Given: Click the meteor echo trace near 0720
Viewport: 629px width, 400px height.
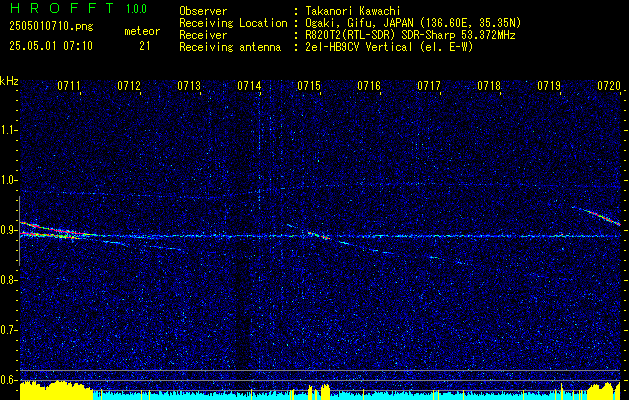Looking at the screenshot, I should tap(598, 215).
